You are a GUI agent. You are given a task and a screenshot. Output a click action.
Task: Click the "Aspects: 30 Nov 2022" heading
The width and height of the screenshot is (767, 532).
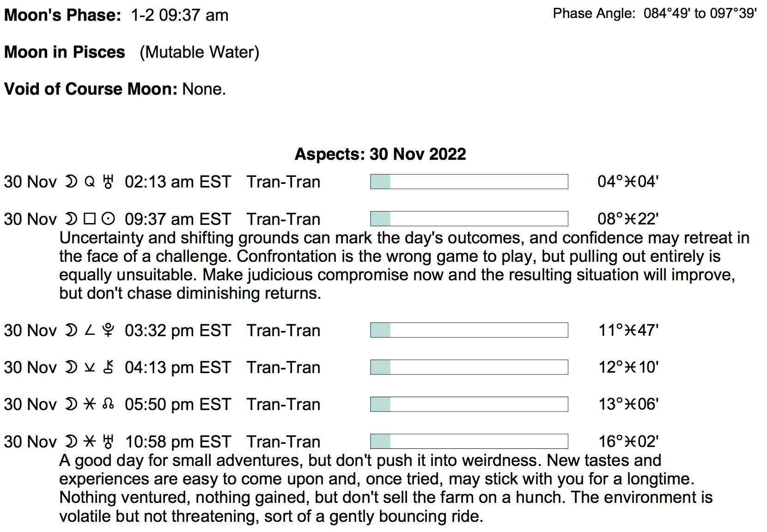point(380,154)
